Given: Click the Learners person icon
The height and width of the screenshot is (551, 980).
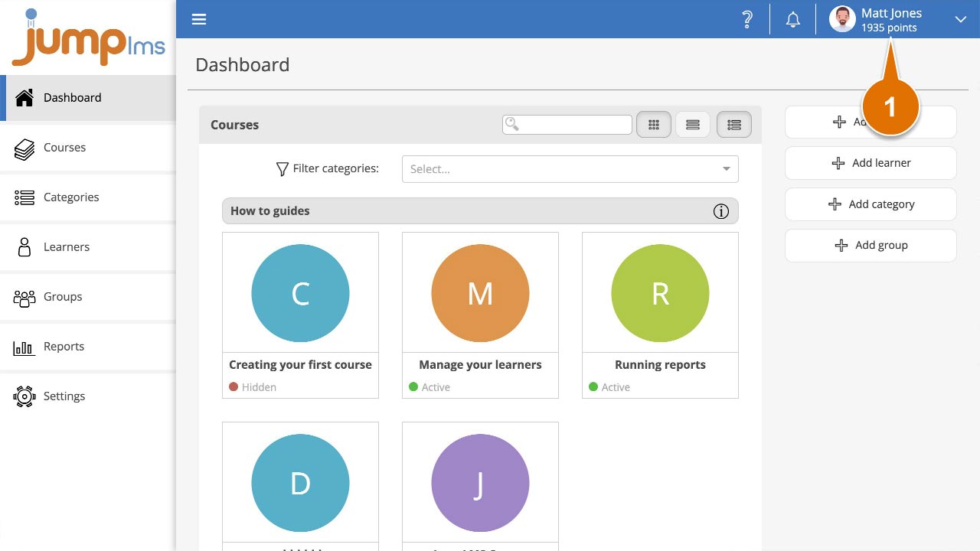Looking at the screenshot, I should 24,247.
